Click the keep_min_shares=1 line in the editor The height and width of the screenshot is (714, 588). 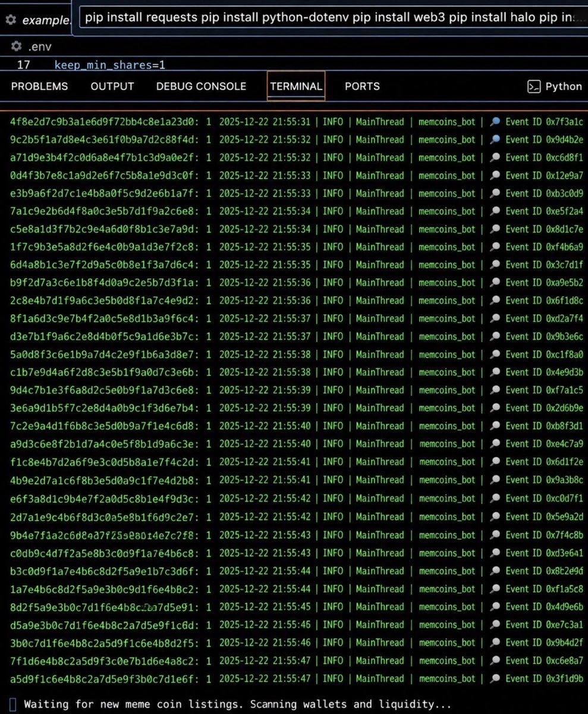coord(110,65)
